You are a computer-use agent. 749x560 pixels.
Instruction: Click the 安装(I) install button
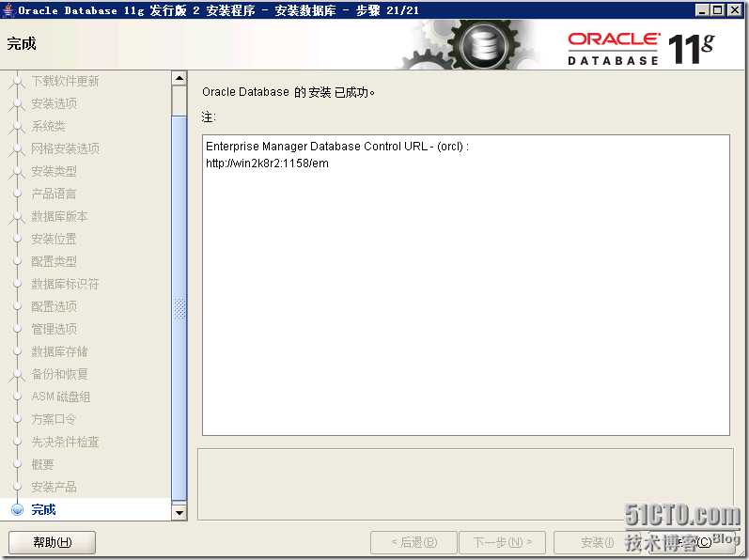(x=597, y=542)
